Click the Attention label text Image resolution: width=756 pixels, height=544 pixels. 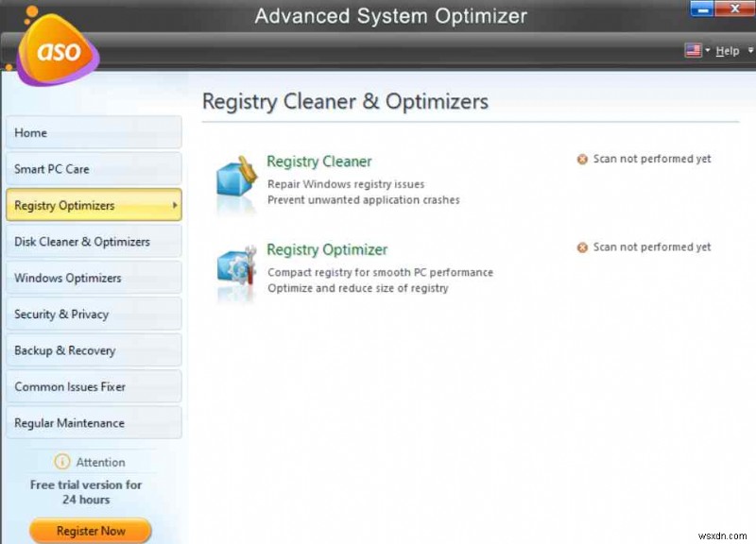100,462
